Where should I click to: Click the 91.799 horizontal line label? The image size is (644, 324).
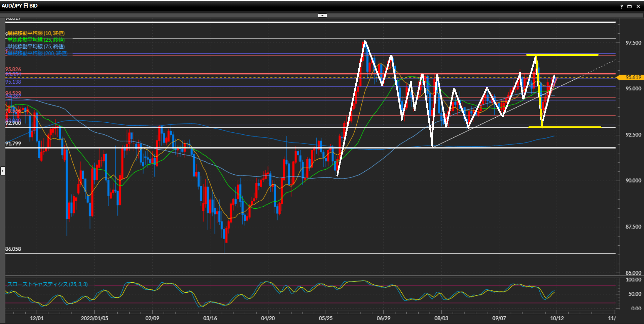(13, 144)
